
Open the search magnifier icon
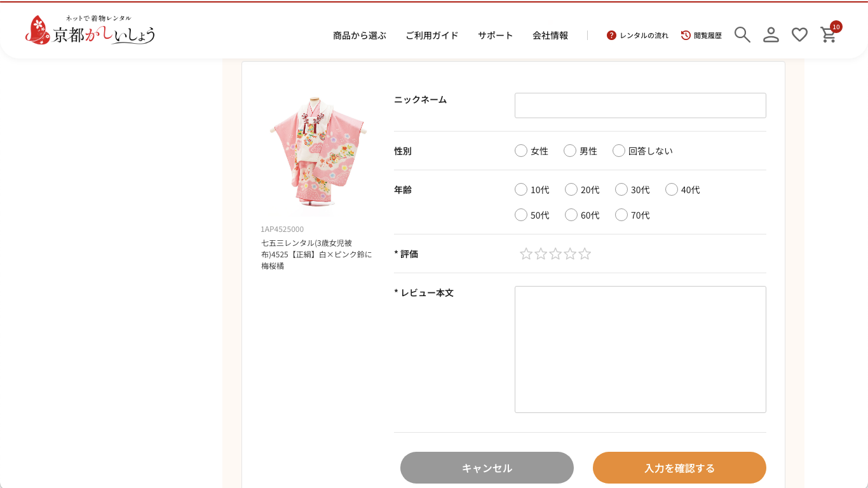pyautogui.click(x=742, y=35)
